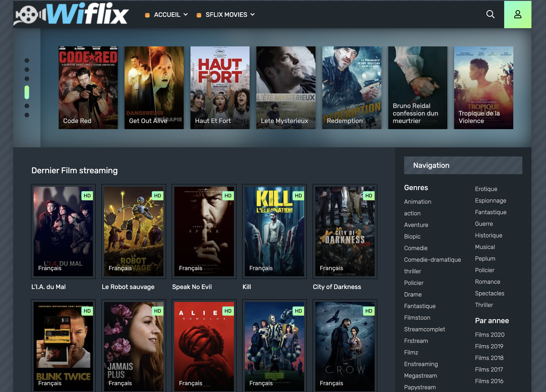Open the Speak No Evil movie card
Image resolution: width=546 pixels, height=392 pixels.
(x=204, y=231)
